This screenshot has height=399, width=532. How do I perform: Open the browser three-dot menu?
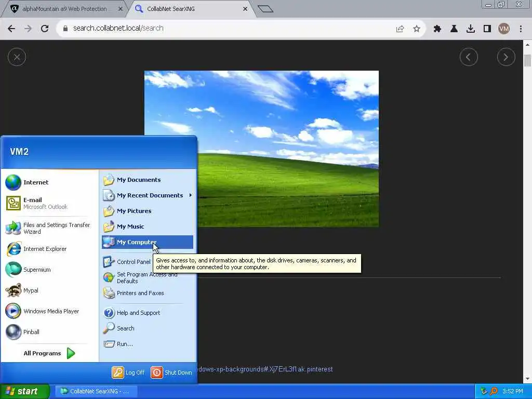(x=521, y=29)
